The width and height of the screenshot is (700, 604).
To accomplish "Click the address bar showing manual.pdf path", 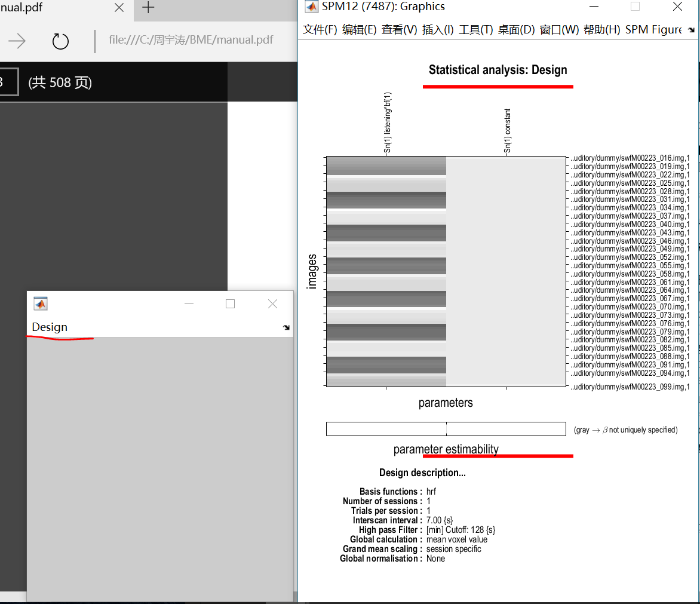I will click(191, 39).
